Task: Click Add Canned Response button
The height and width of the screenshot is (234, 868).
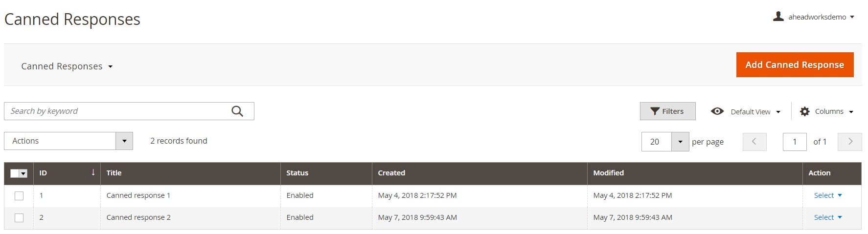Action: pos(795,64)
